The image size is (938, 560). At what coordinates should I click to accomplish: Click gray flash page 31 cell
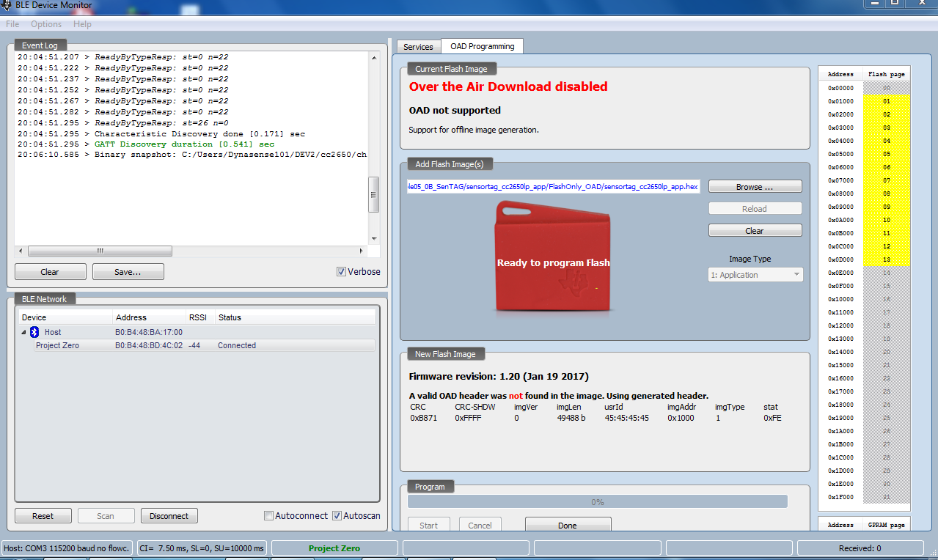(887, 497)
